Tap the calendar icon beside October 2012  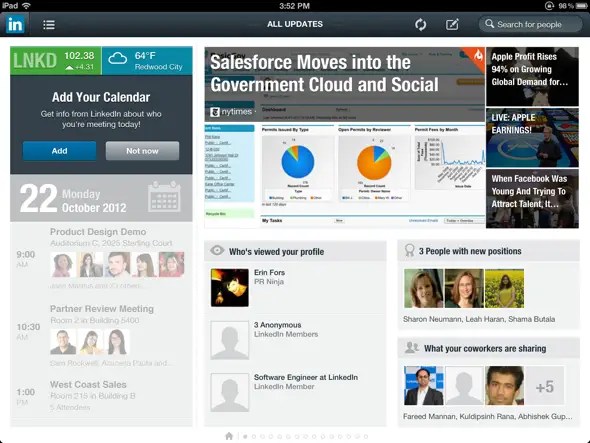pos(164,196)
